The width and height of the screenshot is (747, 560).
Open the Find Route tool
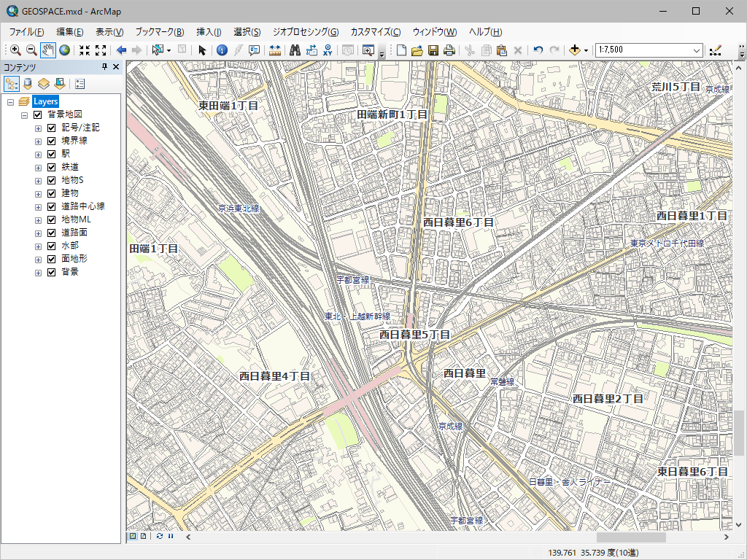point(311,50)
